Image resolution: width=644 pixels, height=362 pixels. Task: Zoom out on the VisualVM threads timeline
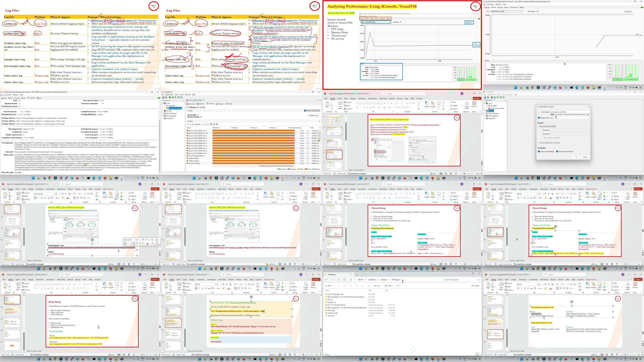(214, 124)
